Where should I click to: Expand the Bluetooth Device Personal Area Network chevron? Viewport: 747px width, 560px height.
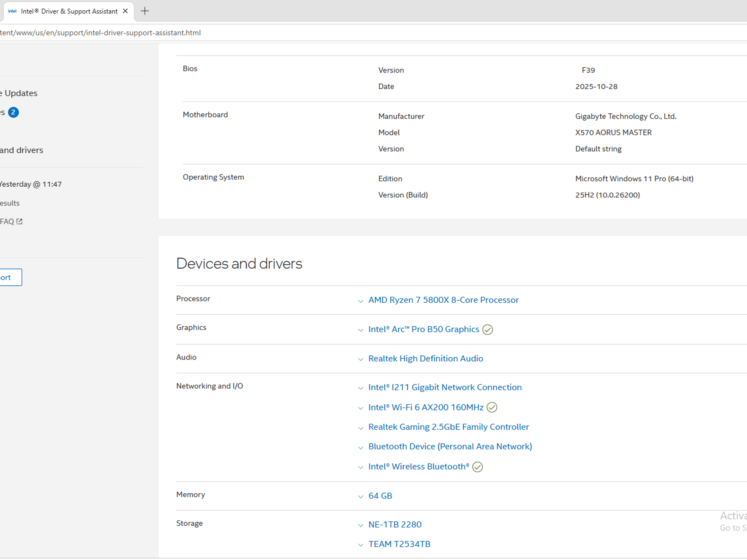(x=361, y=448)
